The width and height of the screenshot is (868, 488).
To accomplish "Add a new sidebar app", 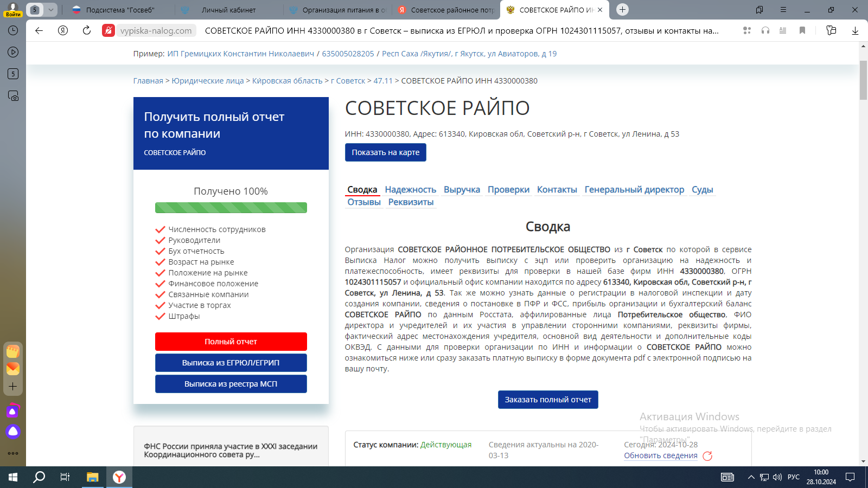I will point(13,387).
